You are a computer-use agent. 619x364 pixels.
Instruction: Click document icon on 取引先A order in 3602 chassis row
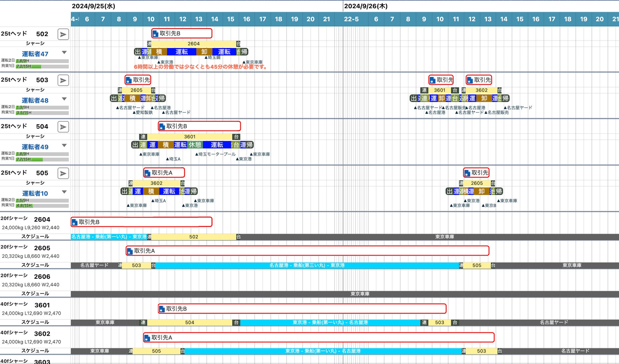147,338
